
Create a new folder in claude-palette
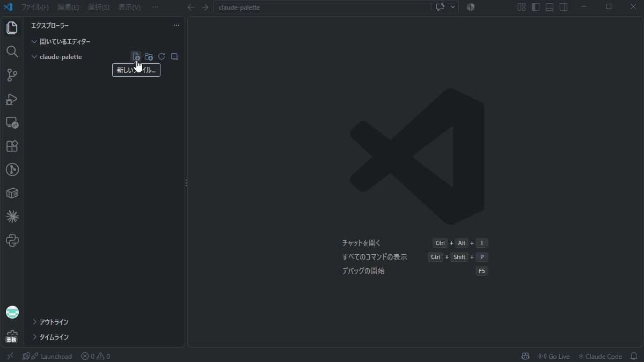(149, 56)
